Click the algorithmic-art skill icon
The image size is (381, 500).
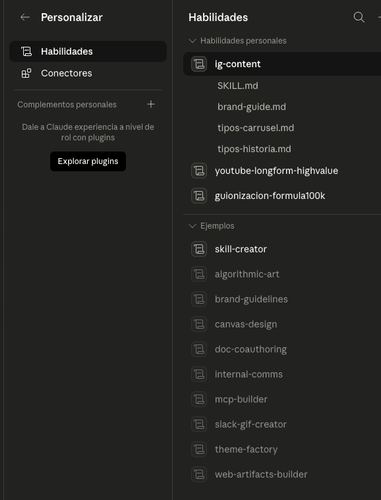coord(199,274)
